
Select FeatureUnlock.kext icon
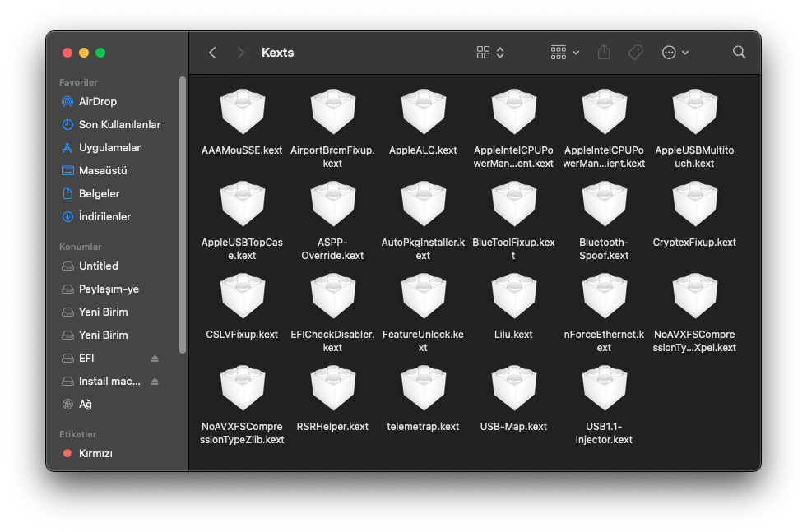424,296
